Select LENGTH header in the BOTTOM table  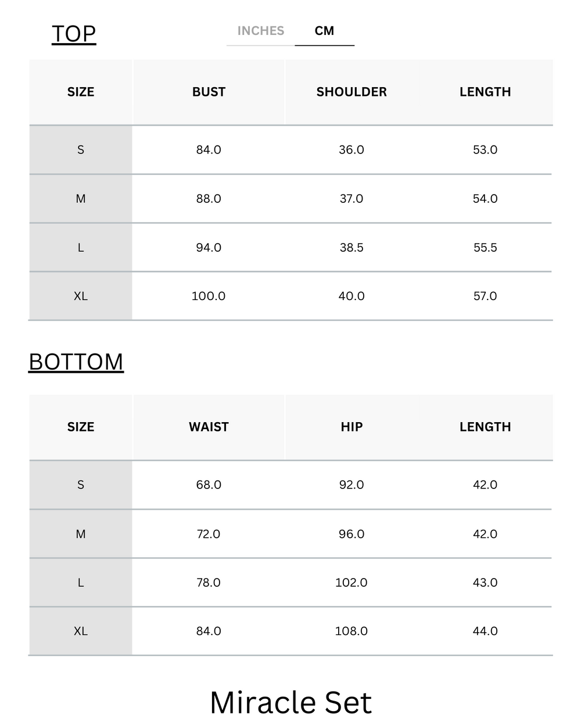pyautogui.click(x=485, y=427)
